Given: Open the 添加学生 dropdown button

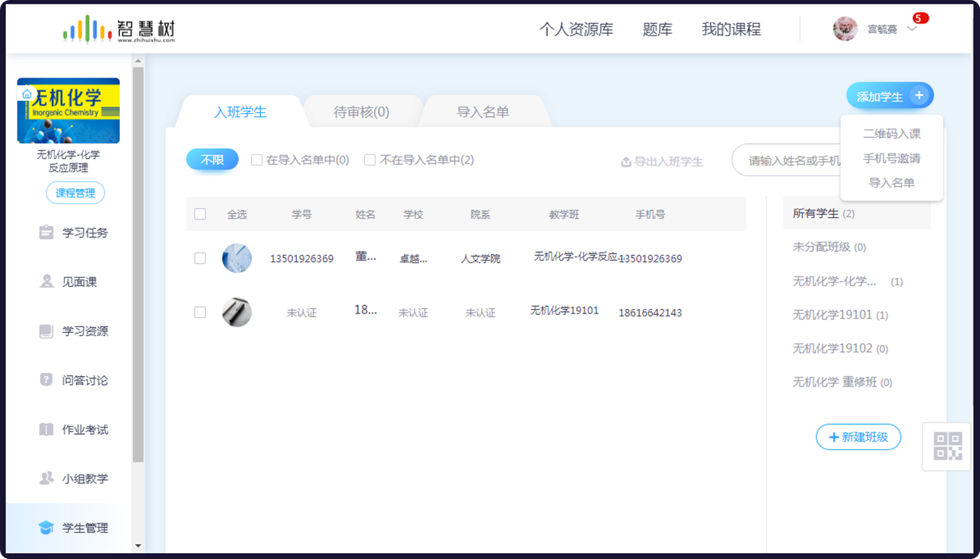Looking at the screenshot, I should coord(890,95).
